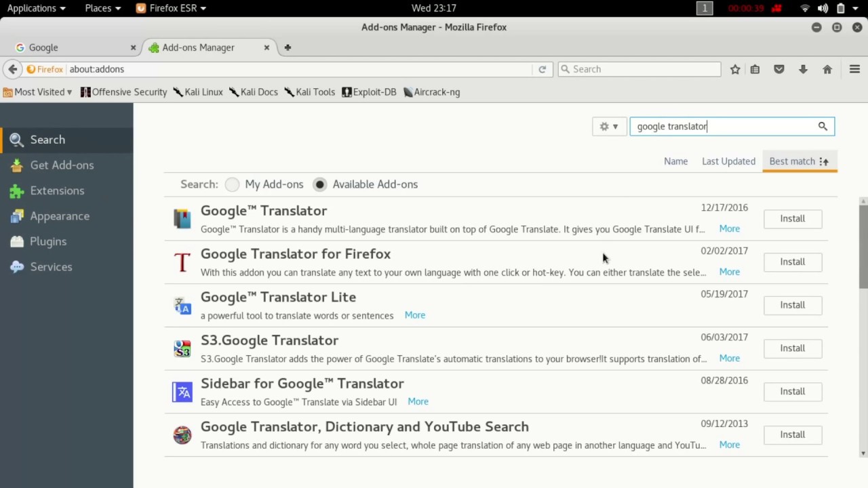
Task: Click the add-on search magnifier icon
Action: [x=823, y=126]
